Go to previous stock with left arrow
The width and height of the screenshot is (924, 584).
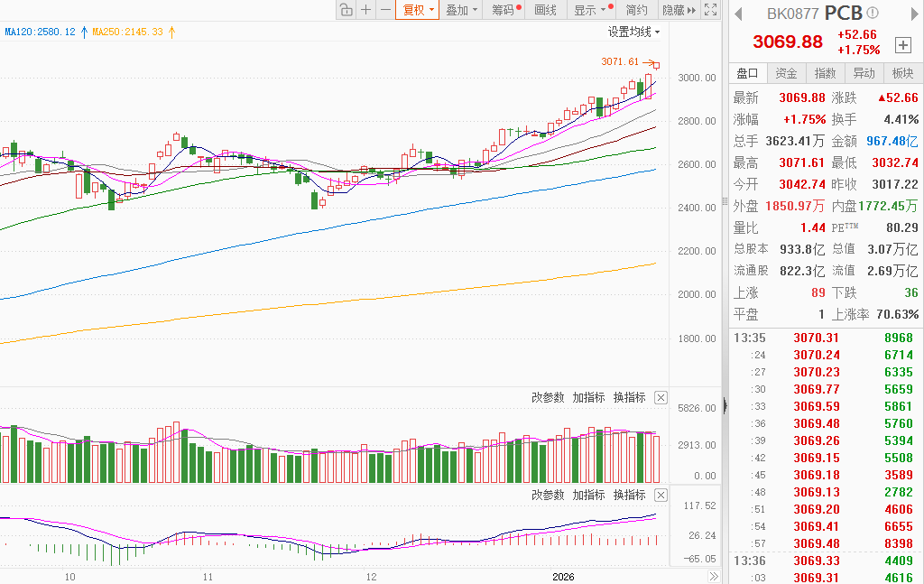[737, 14]
